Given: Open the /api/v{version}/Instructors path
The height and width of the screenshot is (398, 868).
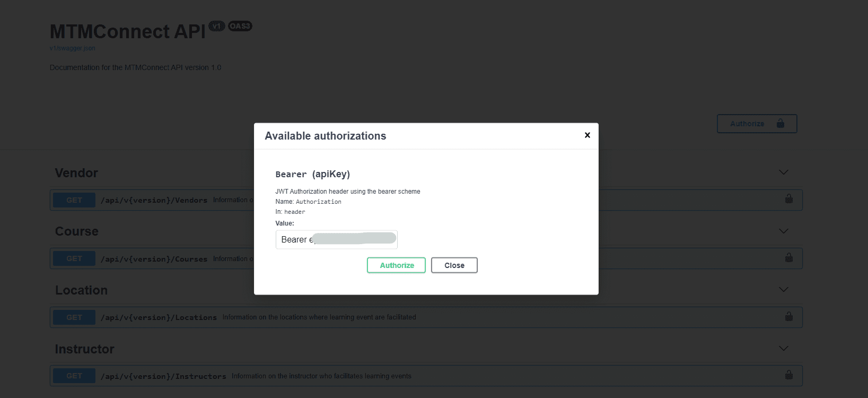Looking at the screenshot, I should (x=163, y=376).
